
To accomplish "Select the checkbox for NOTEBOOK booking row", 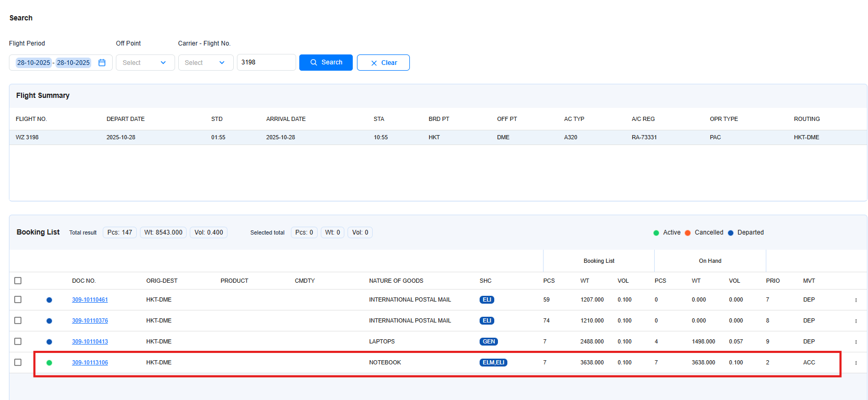I will pos(18,362).
